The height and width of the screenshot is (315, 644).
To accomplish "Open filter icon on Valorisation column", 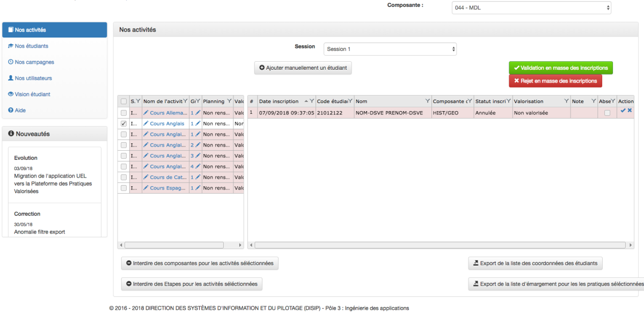I will [565, 101].
